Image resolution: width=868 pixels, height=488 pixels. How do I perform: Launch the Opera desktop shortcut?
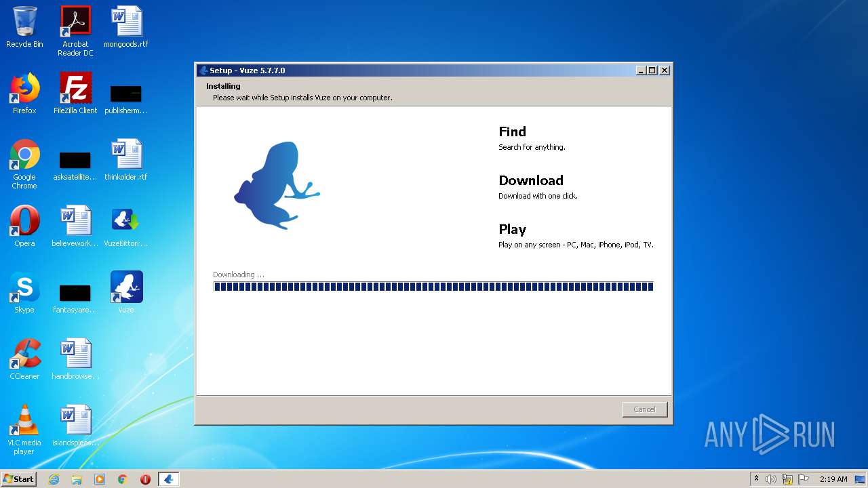point(24,226)
